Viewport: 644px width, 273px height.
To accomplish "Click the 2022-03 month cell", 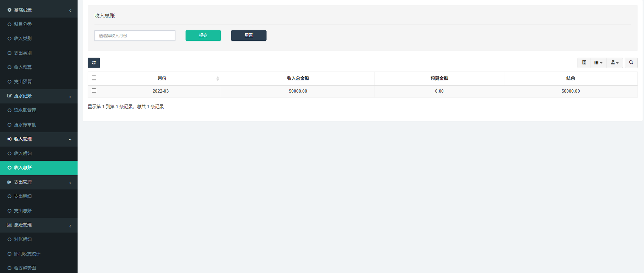I will (x=160, y=91).
